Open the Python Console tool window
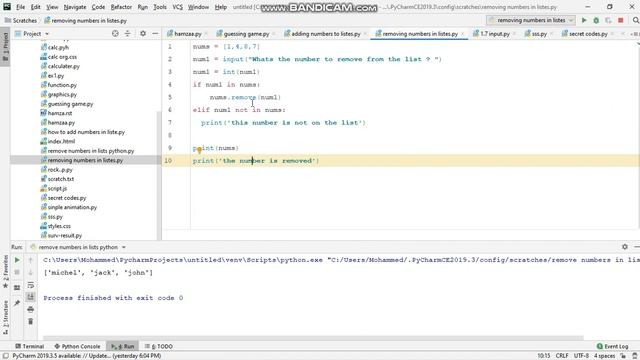 [77, 346]
